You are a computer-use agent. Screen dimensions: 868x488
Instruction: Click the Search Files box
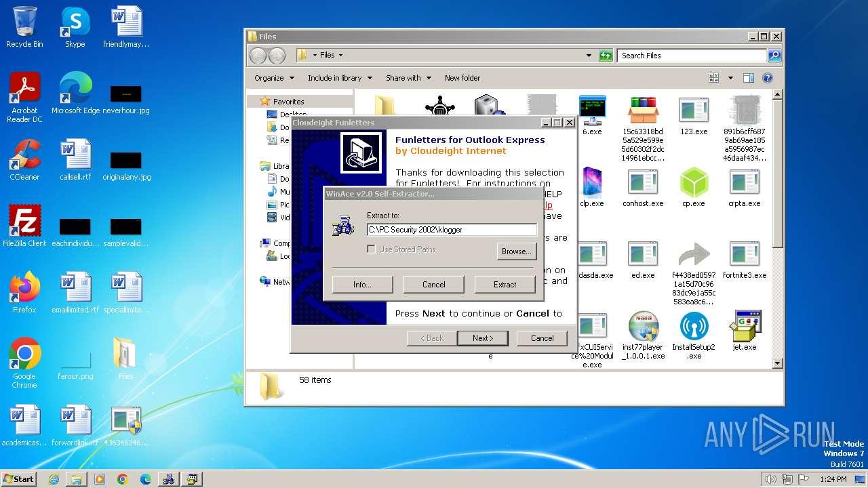point(693,56)
